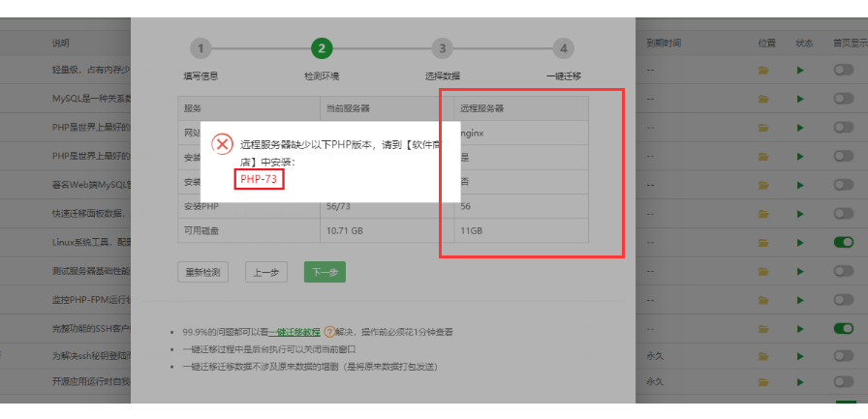Open folder icon in the 快速迁移面板数据 row
Screen dimensions: 868x419
tap(764, 214)
